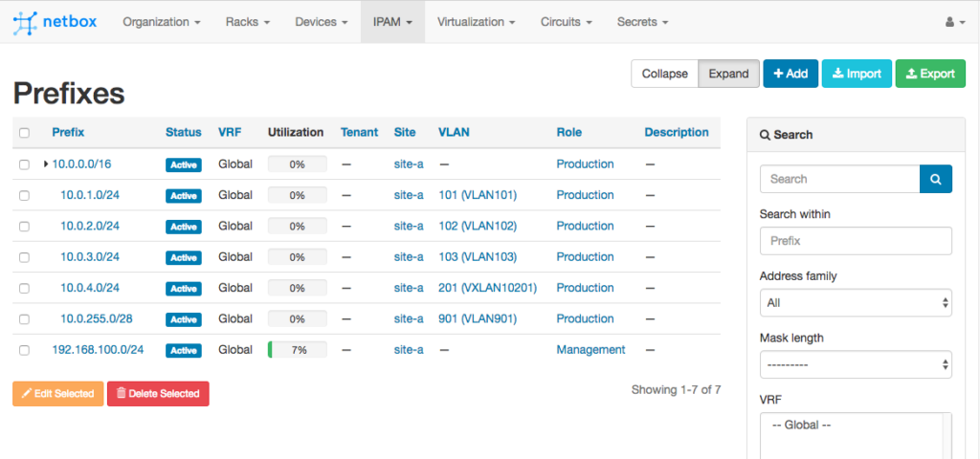Open VLAN 901 (VLAN901) link
The height and width of the screenshot is (459, 980).
click(479, 318)
